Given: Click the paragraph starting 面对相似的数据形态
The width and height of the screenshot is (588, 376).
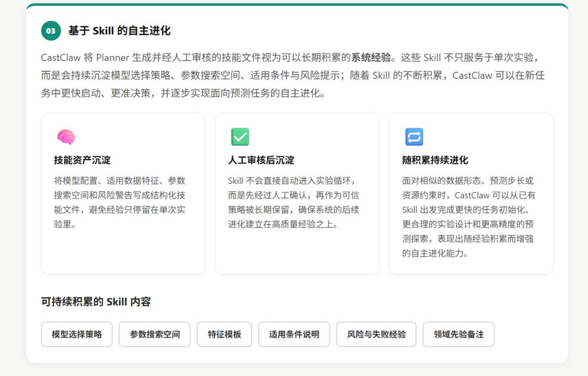Looking at the screenshot, I should click(468, 217).
